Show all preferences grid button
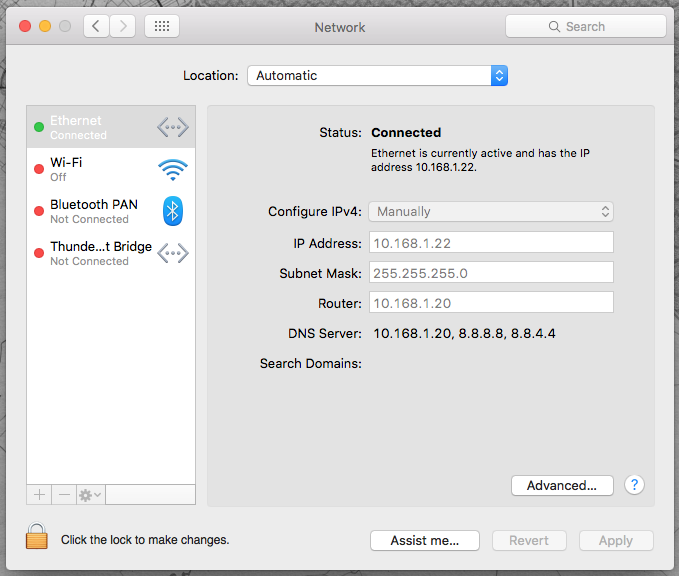This screenshot has height=576, width=679. tap(162, 27)
